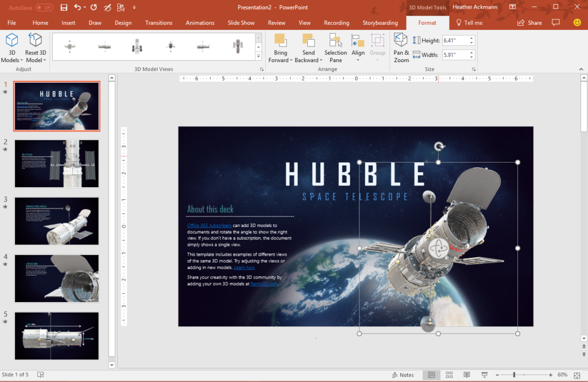Switch to Slide Sorter view icon
The width and height of the screenshot is (588, 382).
pos(449,375)
